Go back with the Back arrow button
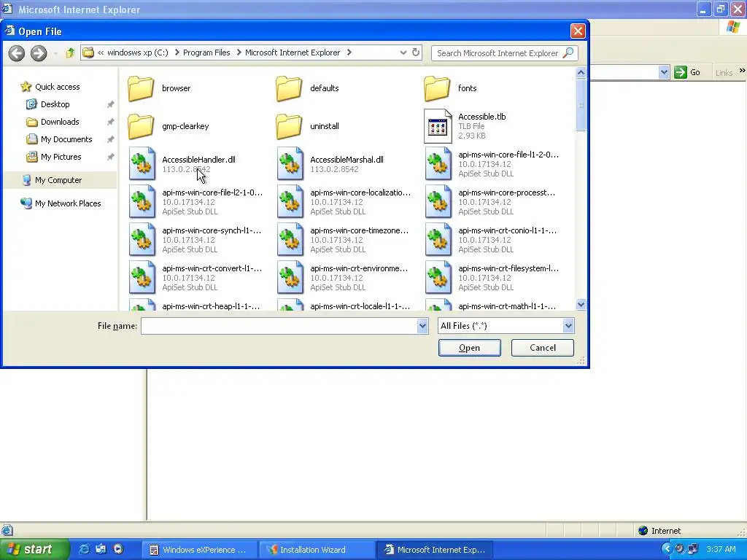The image size is (747, 560). click(x=17, y=52)
